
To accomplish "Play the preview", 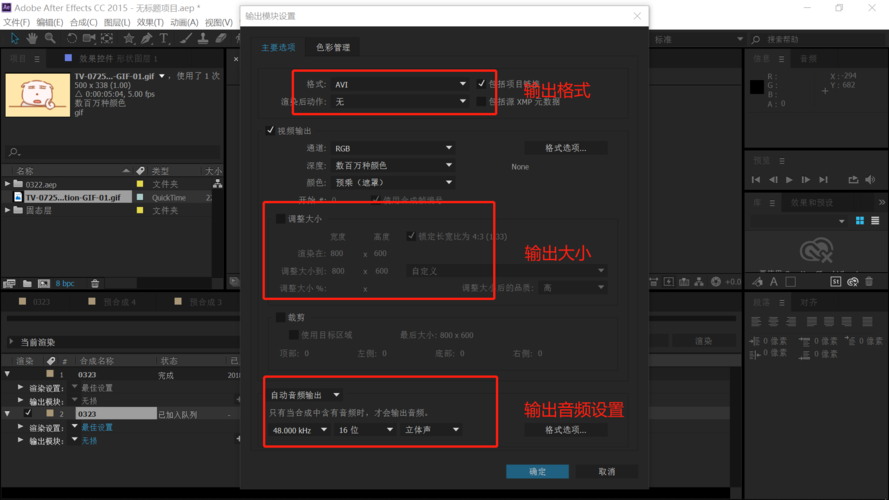I will coord(789,180).
